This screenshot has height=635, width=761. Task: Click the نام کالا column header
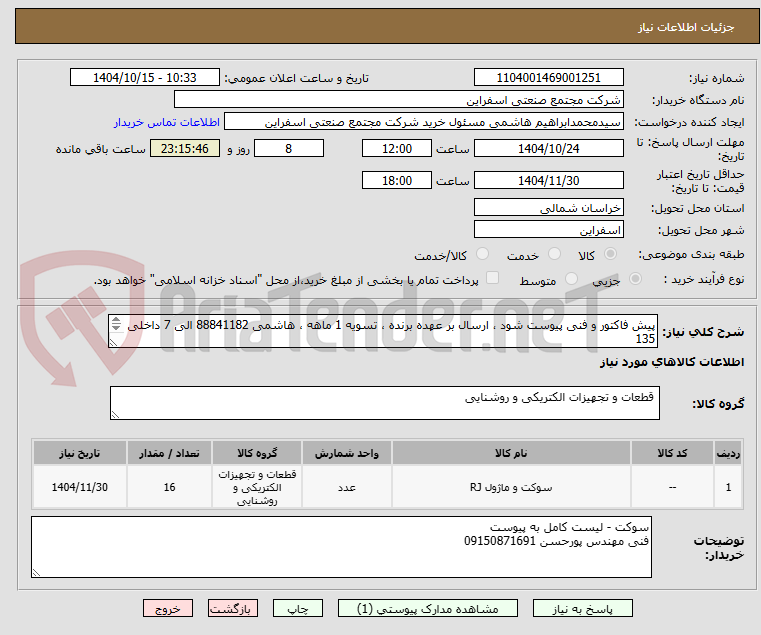tap(511, 453)
